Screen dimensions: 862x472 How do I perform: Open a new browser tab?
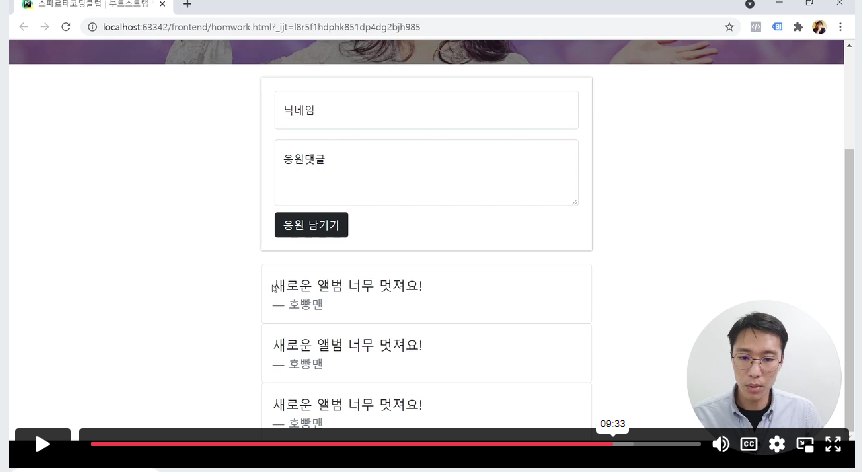(187, 4)
